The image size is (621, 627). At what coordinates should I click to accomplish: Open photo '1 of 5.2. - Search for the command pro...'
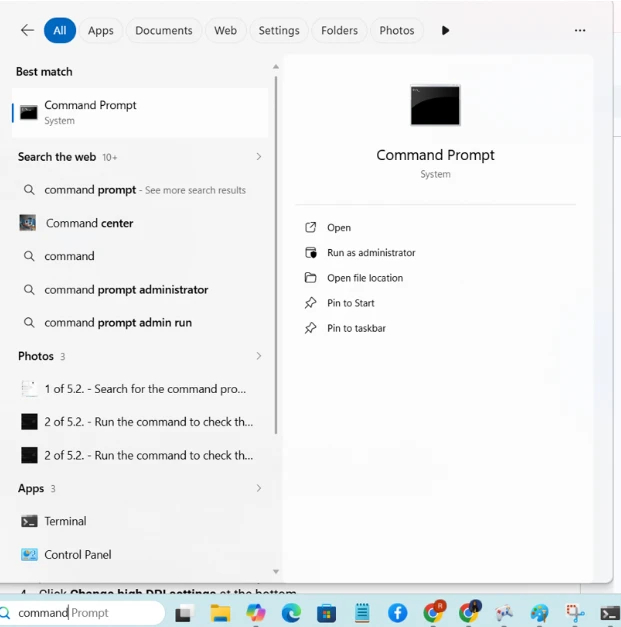point(140,389)
